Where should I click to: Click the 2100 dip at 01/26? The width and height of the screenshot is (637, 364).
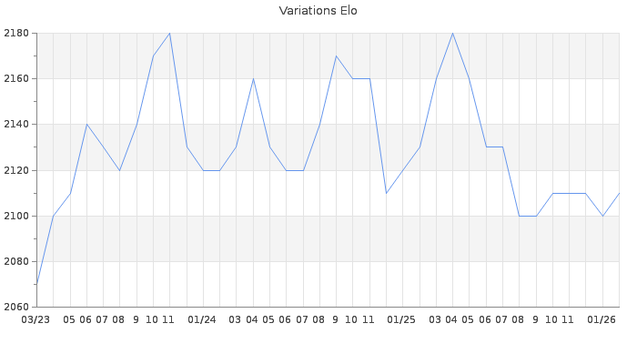coord(602,216)
